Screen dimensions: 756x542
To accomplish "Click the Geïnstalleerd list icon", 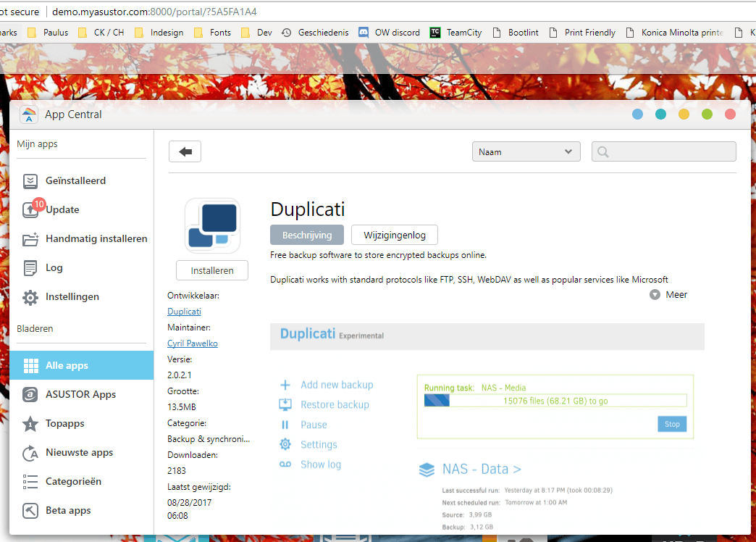I will click(30, 181).
